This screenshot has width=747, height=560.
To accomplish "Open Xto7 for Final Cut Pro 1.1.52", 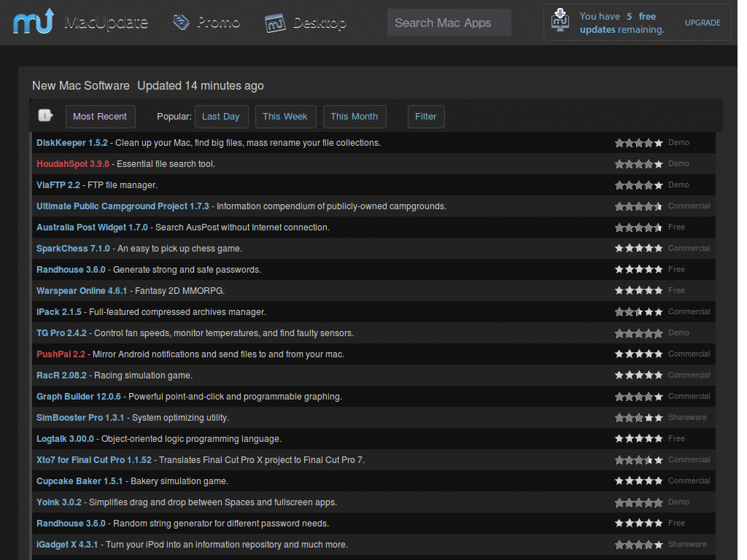I will (94, 460).
